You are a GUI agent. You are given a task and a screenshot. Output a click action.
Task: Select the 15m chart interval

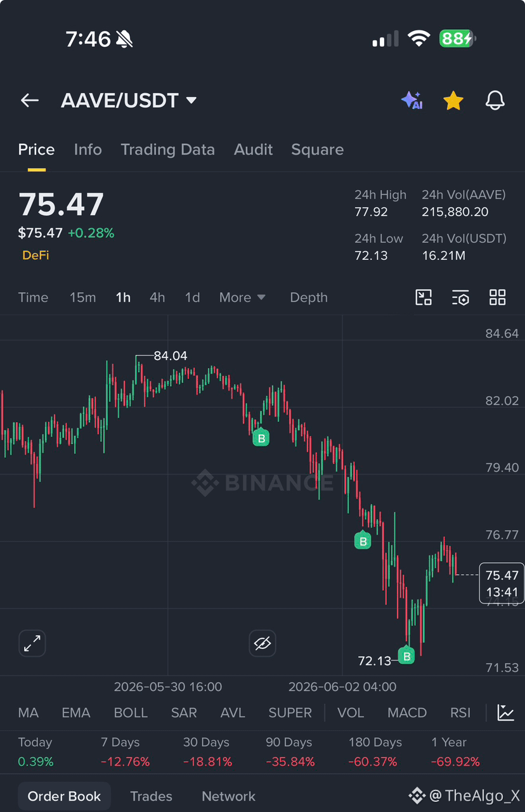click(x=82, y=297)
